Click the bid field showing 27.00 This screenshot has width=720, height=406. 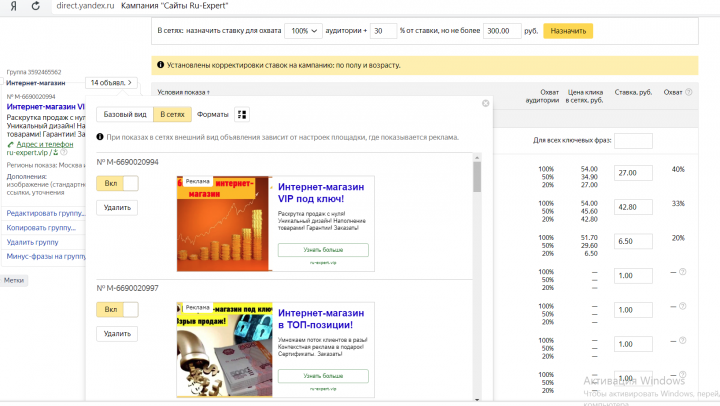(x=633, y=173)
